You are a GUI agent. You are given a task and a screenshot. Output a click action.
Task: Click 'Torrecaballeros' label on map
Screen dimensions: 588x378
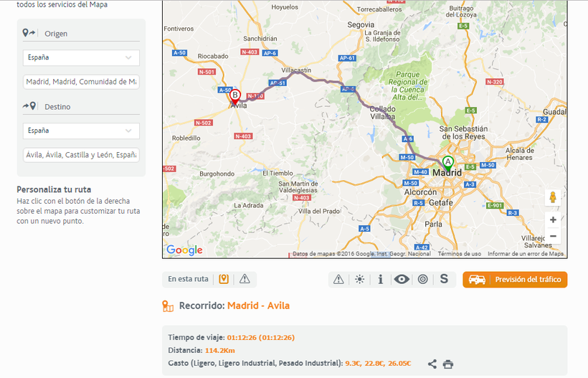(379, 9)
